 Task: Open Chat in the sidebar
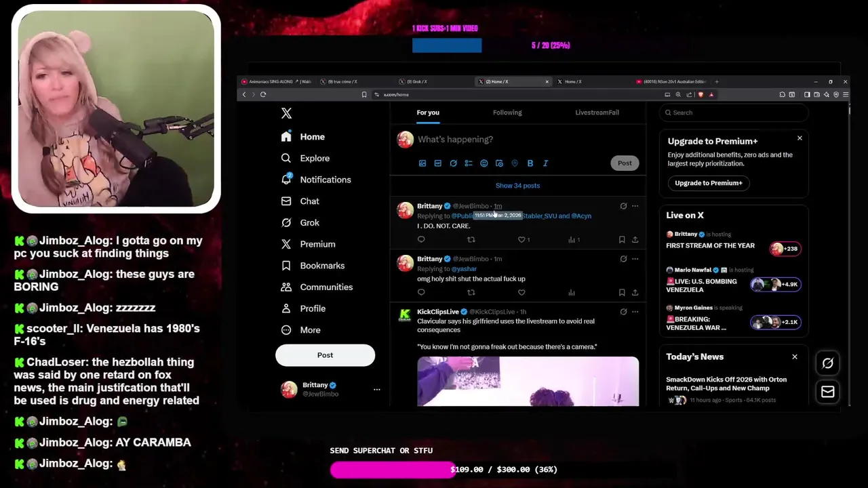tap(300, 201)
